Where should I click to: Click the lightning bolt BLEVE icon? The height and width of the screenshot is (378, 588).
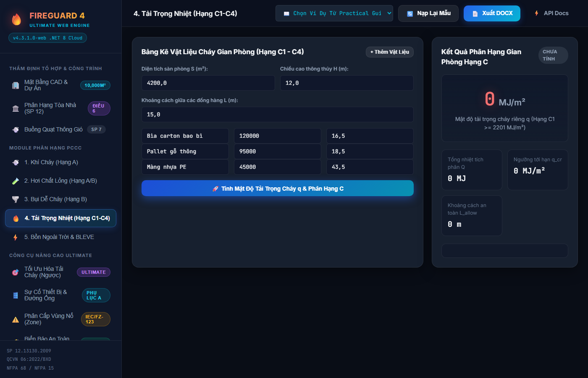pyautogui.click(x=16, y=237)
